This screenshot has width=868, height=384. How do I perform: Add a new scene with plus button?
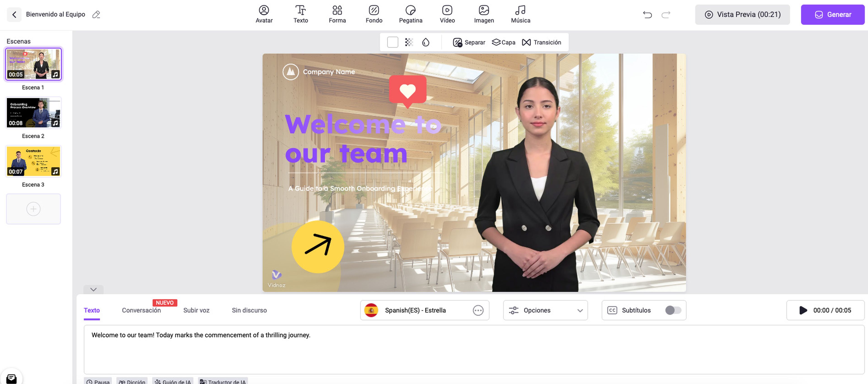pyautogui.click(x=33, y=209)
